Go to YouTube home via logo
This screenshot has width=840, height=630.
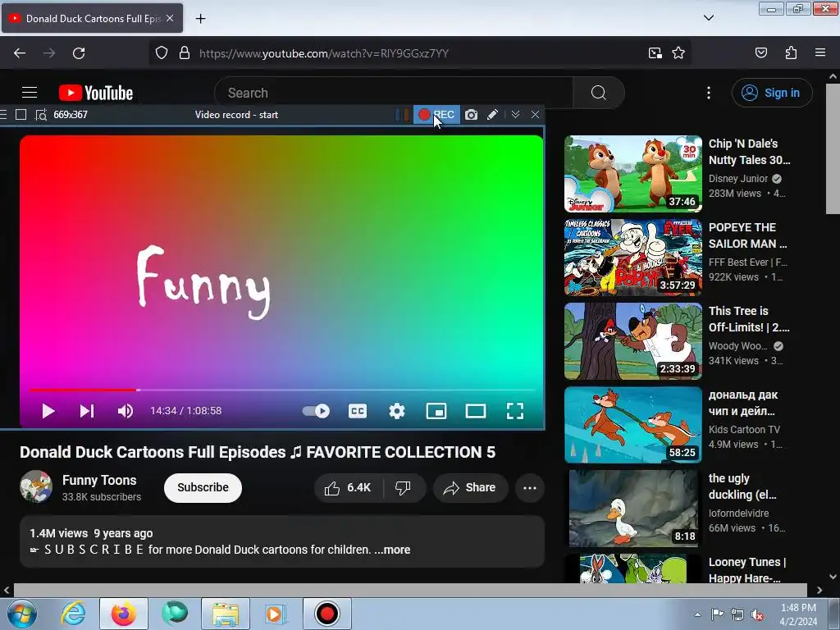click(96, 93)
